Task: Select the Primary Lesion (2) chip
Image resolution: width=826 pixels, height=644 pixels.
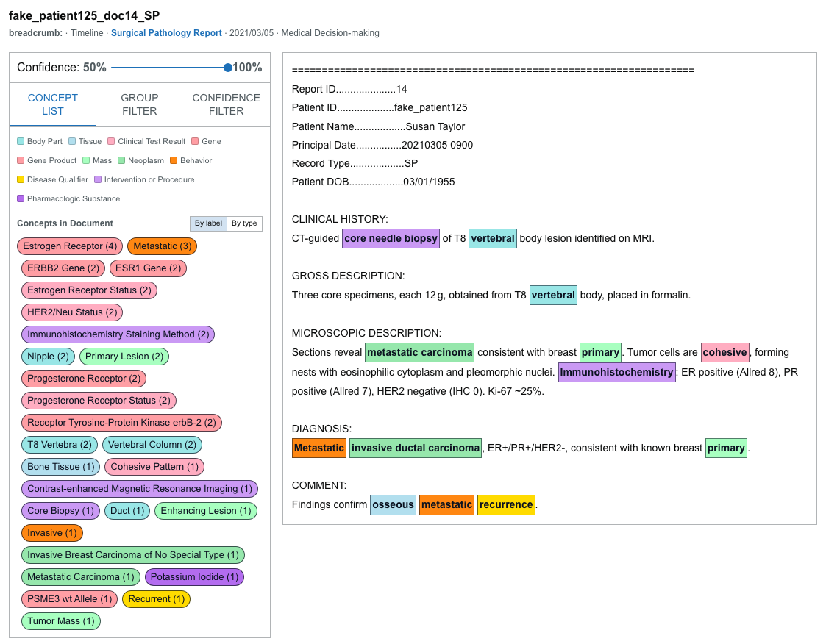Action: 124,357
